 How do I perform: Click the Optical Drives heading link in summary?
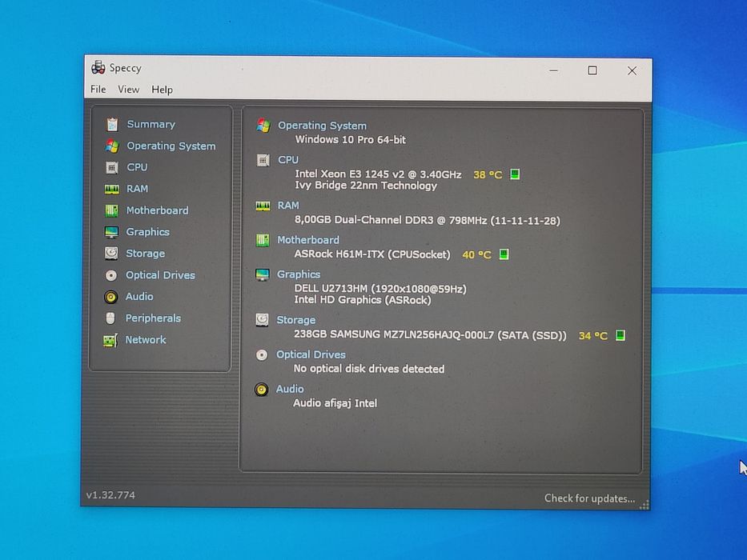tap(311, 354)
